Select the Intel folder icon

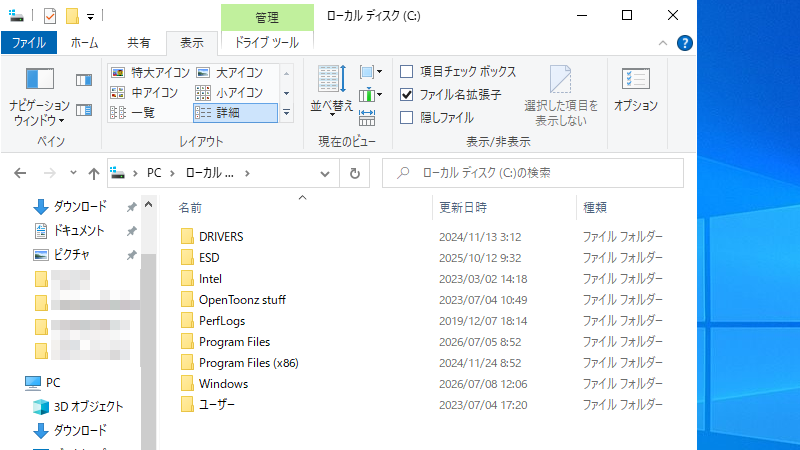pos(187,279)
